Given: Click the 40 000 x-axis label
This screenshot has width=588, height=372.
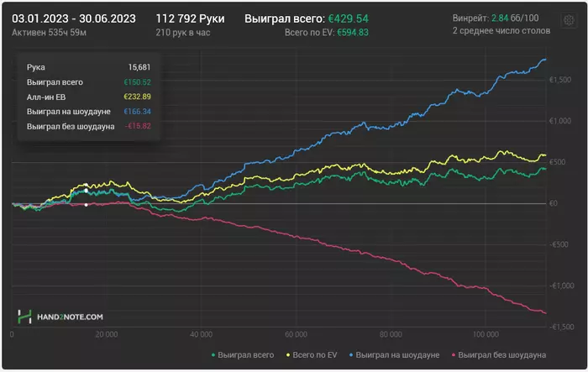Looking at the screenshot, I should pyautogui.click(x=201, y=334).
